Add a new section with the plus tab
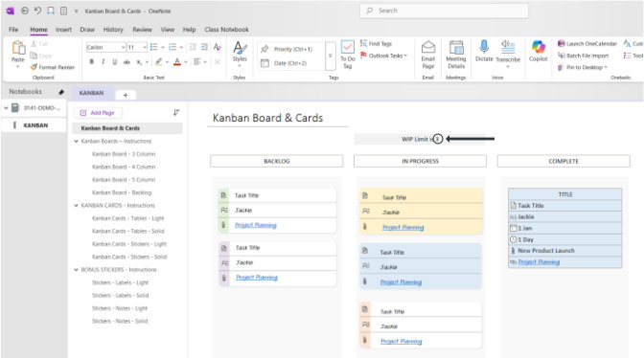Screen dimensions: 644x358 [x=126, y=95]
